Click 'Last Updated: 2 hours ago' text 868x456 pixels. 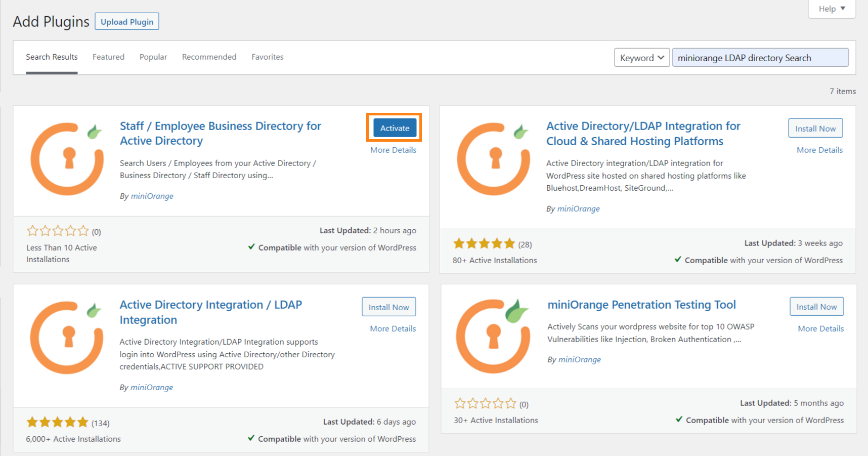(x=368, y=230)
